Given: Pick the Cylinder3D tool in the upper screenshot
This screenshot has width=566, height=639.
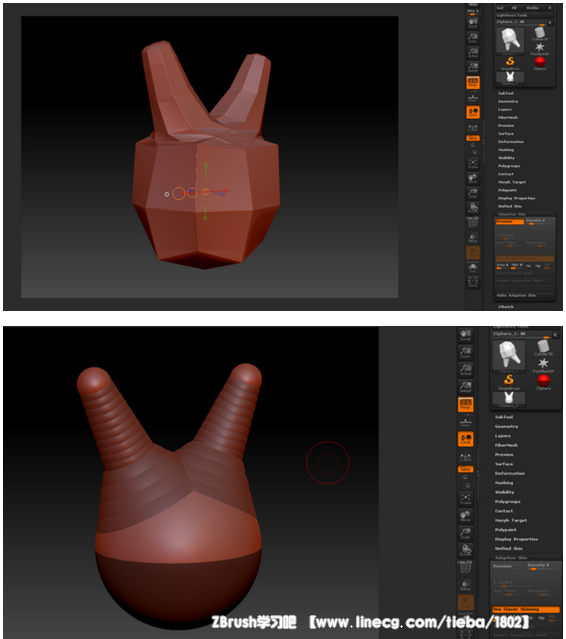Looking at the screenshot, I should click(540, 33).
